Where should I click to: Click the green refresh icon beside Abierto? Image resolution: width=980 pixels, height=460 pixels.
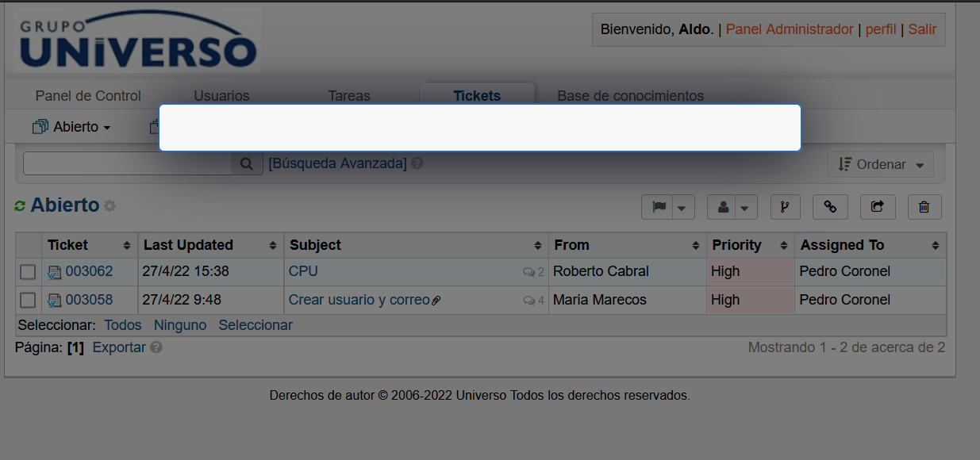point(20,206)
